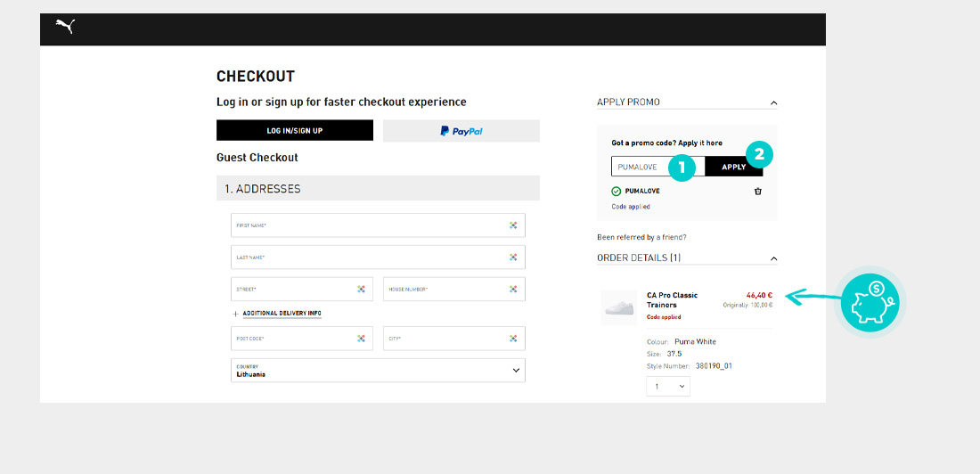
Task: Click autofill icon in House Number field
Action: [x=513, y=289]
